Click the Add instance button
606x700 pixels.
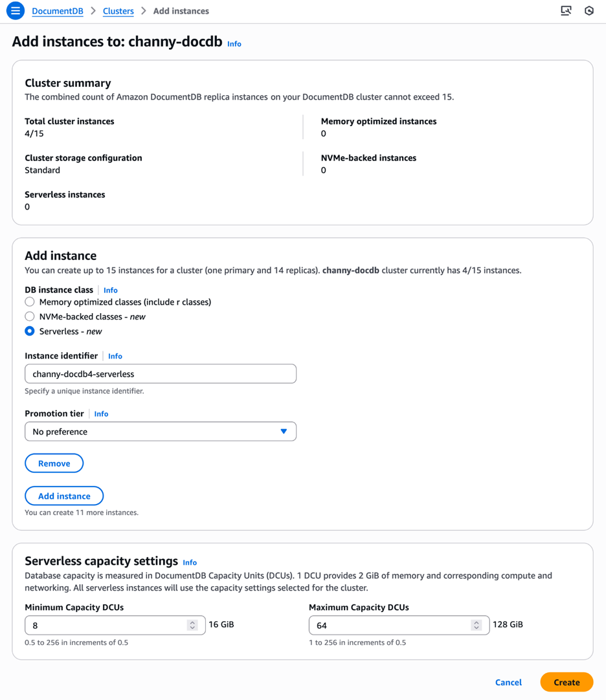click(64, 496)
